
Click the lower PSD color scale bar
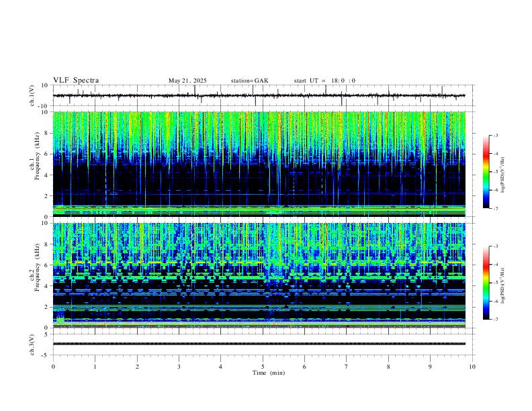coord(486,283)
